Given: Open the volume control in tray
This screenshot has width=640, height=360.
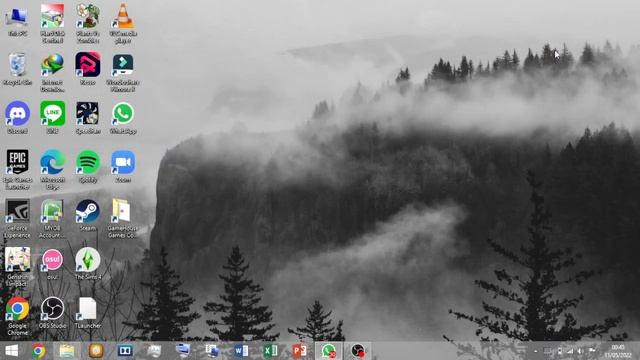Looking at the screenshot, I should (x=580, y=351).
